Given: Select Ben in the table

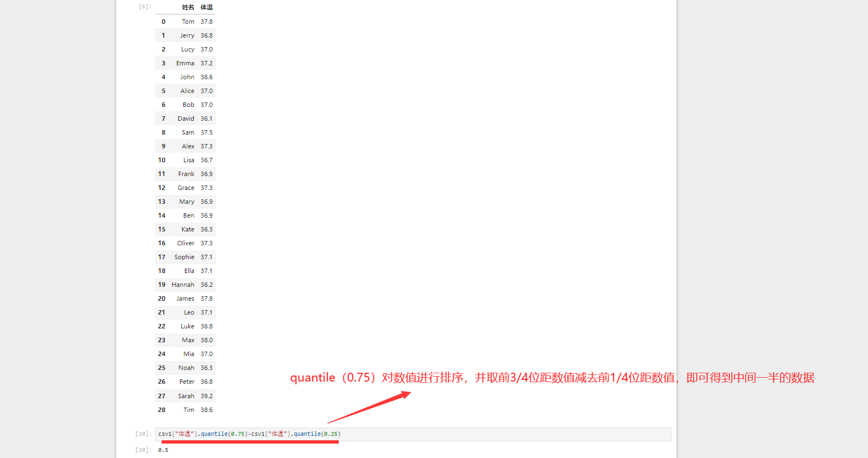Looking at the screenshot, I should pyautogui.click(x=189, y=215).
